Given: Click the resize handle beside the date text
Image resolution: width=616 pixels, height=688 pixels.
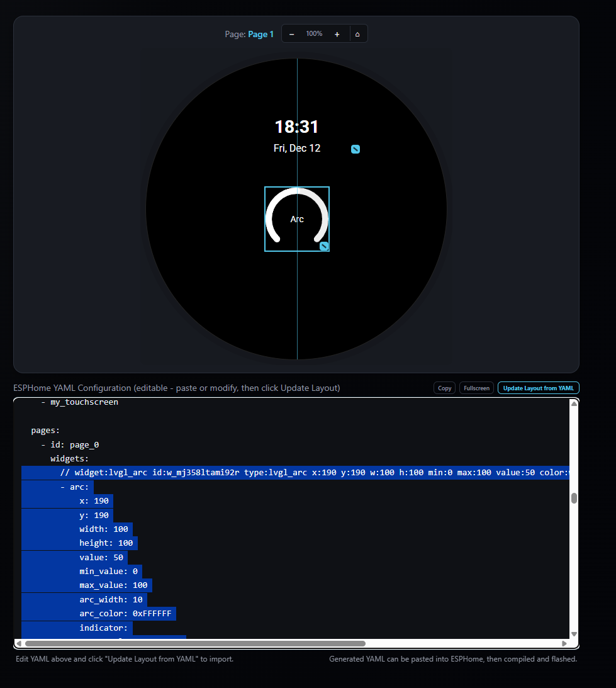Looking at the screenshot, I should click(356, 149).
